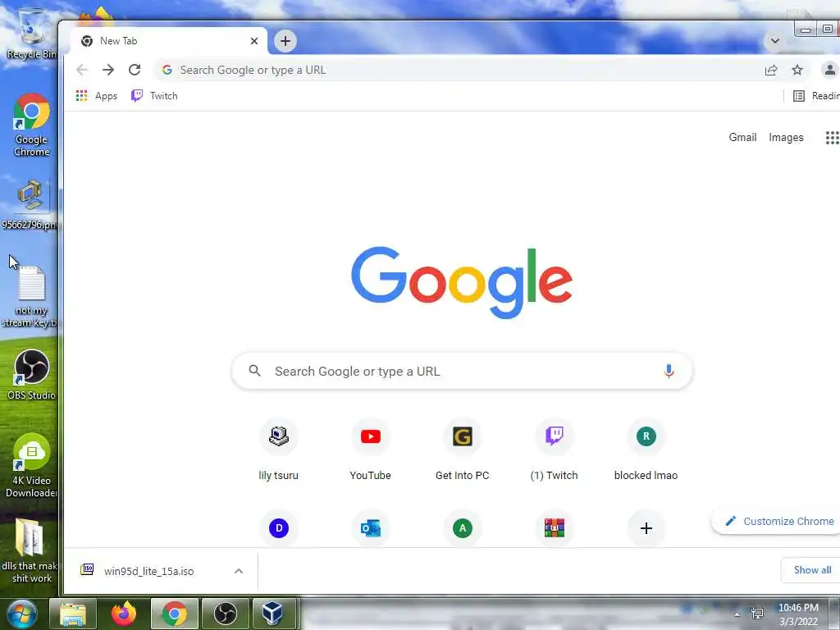Viewport: 840px width, 630px height.
Task: Open the Twitch bookmark in the bookmarks bar
Action: 154,96
